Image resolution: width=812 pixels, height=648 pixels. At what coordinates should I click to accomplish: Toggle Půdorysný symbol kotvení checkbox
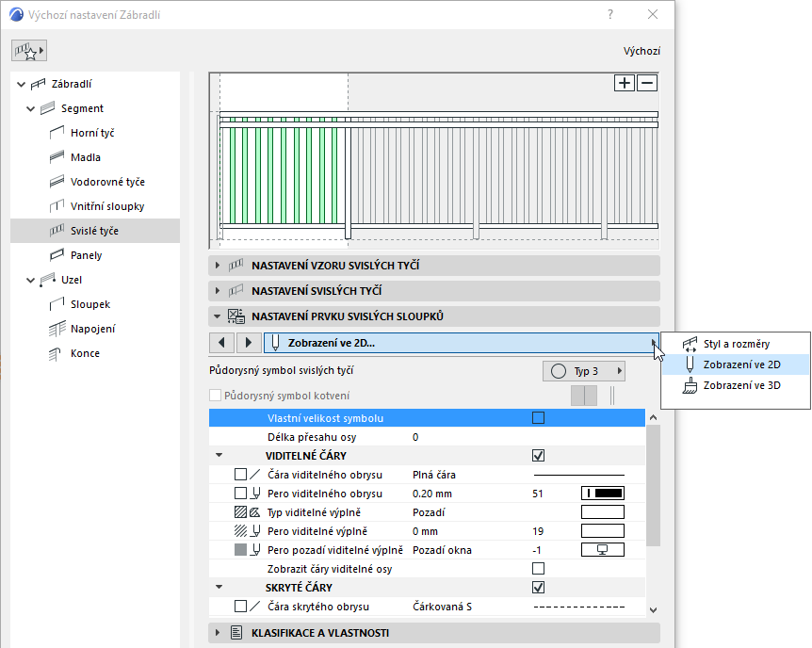[216, 396]
